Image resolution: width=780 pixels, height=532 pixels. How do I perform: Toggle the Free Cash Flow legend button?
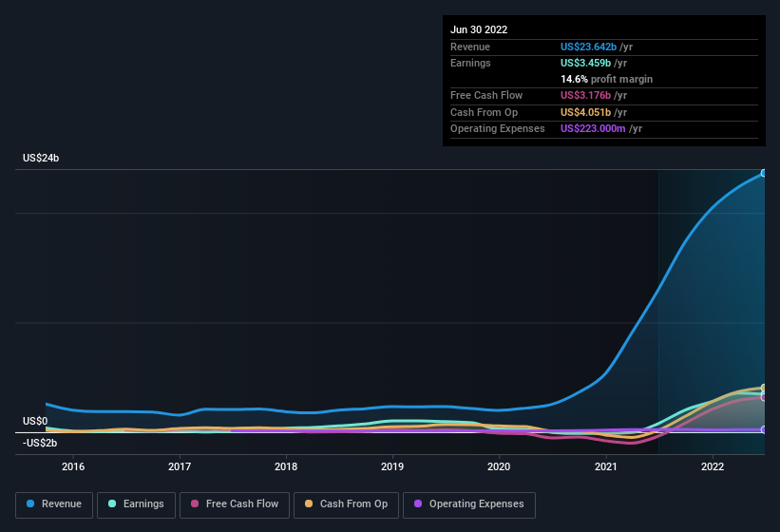(x=235, y=505)
